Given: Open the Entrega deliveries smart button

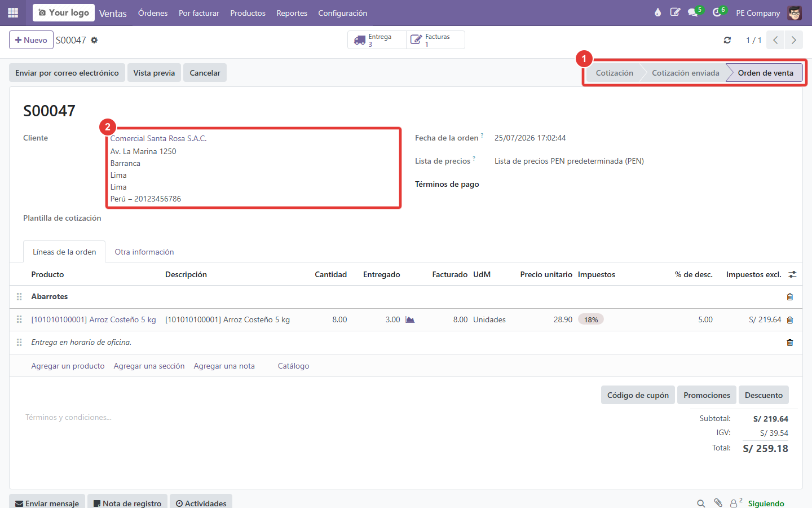Looking at the screenshot, I should pyautogui.click(x=377, y=40).
